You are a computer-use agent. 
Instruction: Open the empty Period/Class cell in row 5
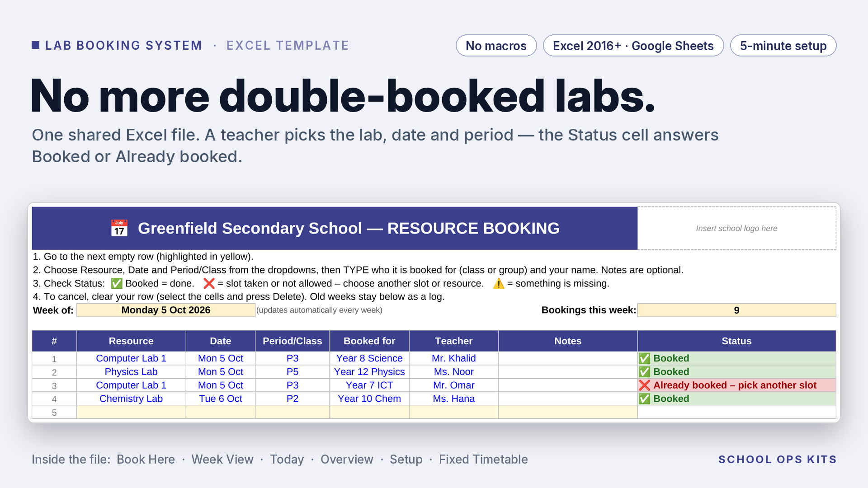pos(292,412)
